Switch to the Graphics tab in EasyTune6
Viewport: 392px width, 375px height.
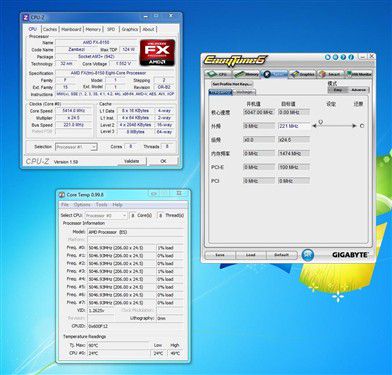302,74
